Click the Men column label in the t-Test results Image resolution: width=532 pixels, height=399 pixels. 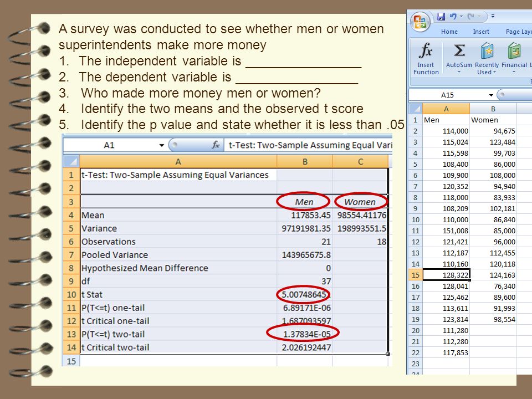click(304, 202)
